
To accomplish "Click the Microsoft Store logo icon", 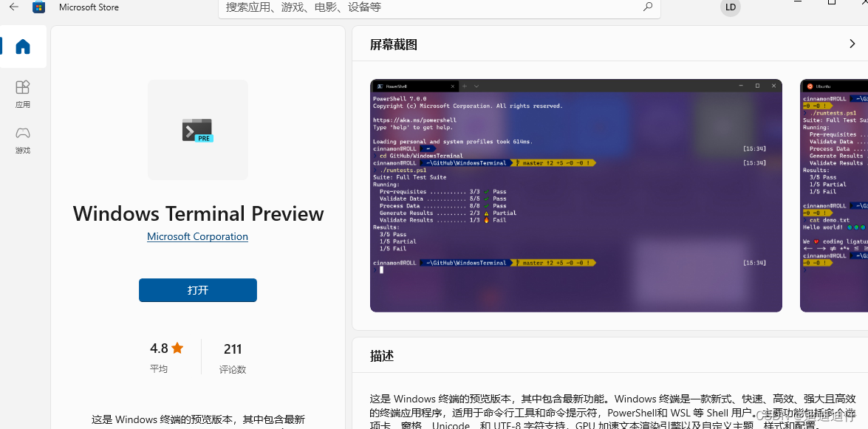I will (x=38, y=7).
